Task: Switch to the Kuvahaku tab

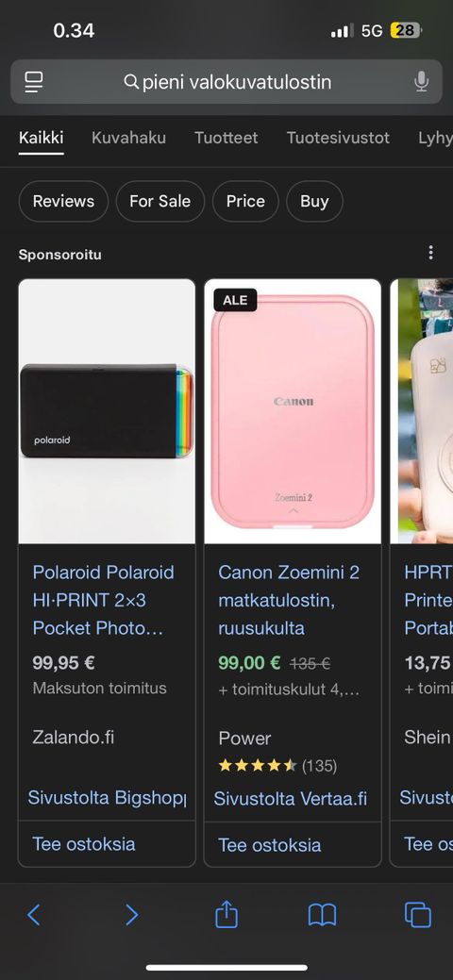Action: [x=129, y=138]
